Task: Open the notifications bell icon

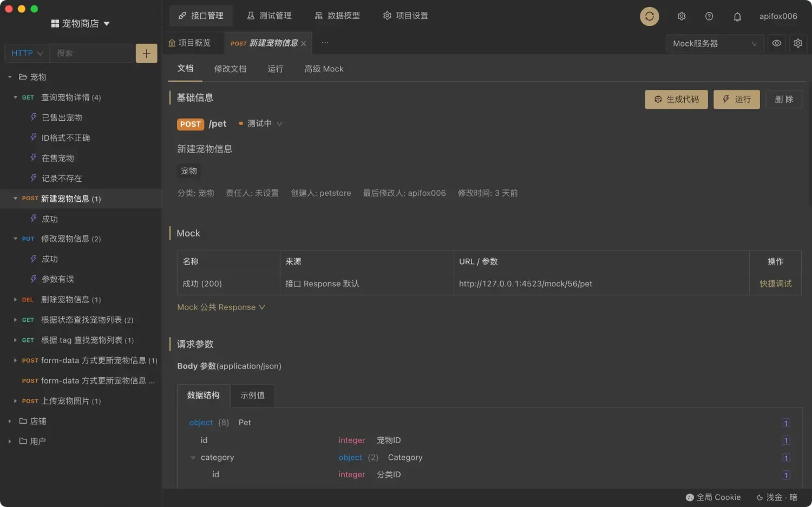Action: pos(737,16)
